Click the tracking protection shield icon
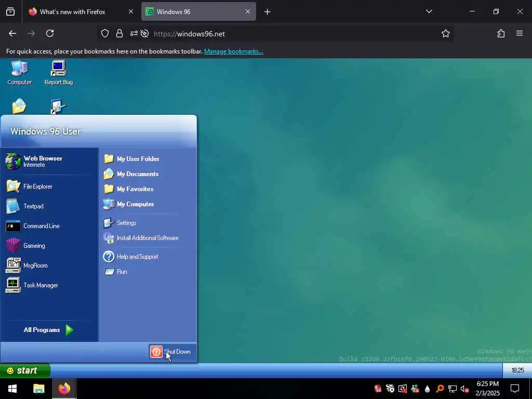This screenshot has width=532, height=399. (x=105, y=34)
